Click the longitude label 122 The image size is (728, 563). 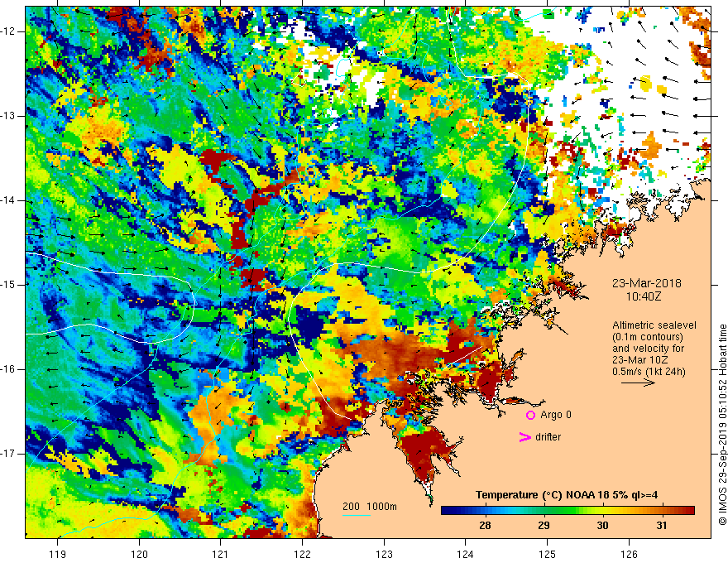pos(302,554)
